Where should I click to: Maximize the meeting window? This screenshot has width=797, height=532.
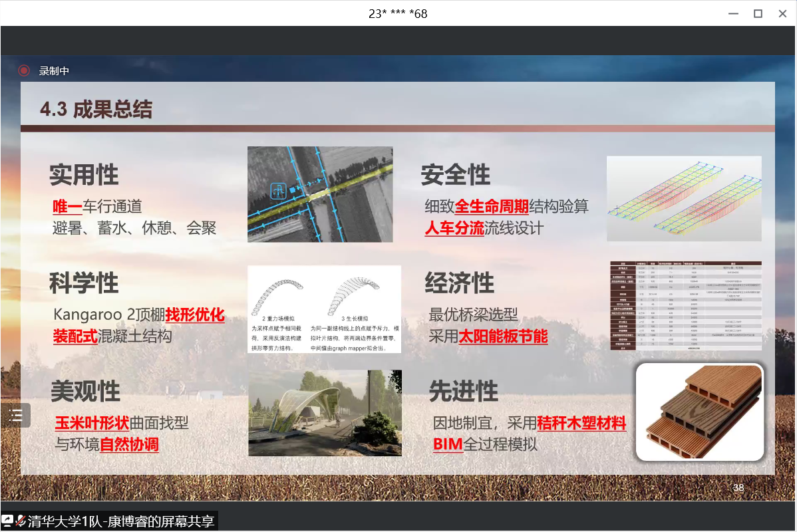pos(758,13)
